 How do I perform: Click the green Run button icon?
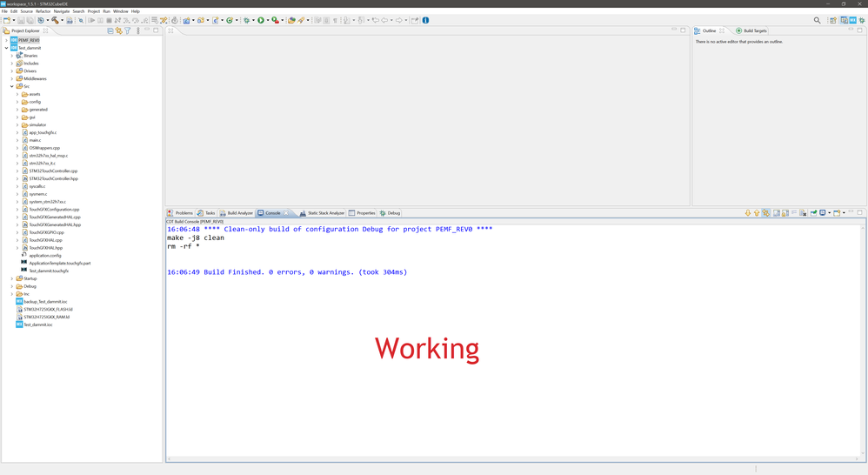click(x=261, y=20)
